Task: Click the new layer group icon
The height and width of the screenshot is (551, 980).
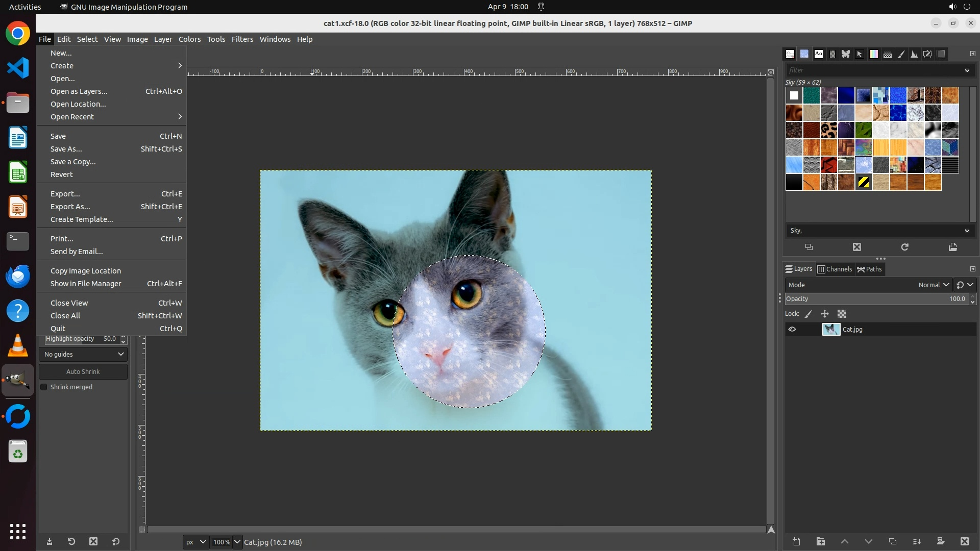Action: tap(821, 542)
